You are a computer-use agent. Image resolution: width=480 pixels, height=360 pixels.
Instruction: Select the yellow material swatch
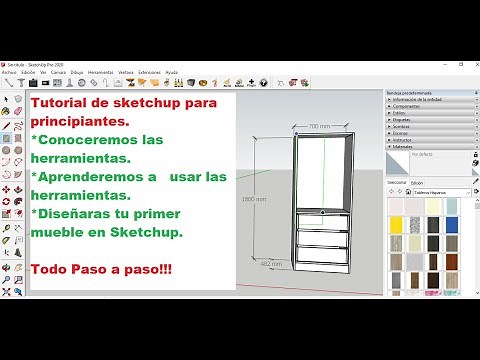[396, 225]
